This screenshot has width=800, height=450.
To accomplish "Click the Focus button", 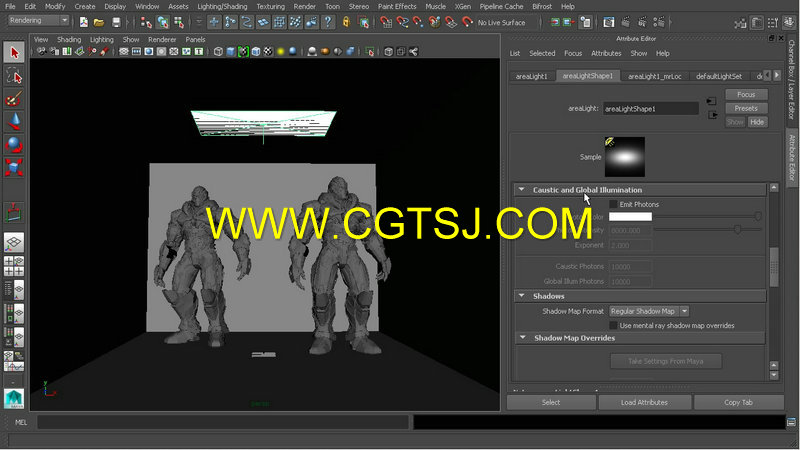I will (x=746, y=94).
